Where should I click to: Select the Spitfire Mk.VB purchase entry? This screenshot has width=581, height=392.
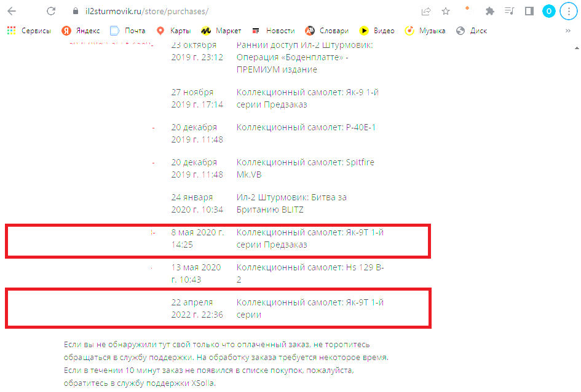306,168
